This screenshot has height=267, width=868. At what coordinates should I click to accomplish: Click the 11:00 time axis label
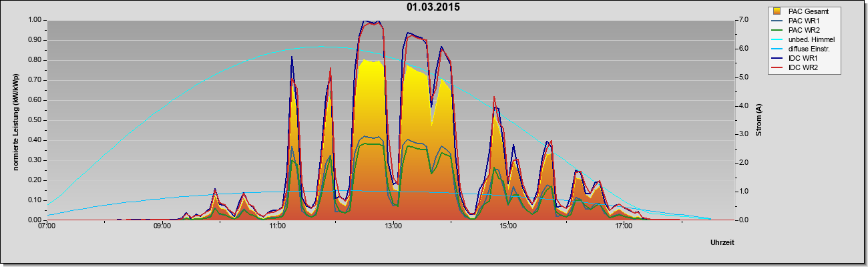coord(278,227)
